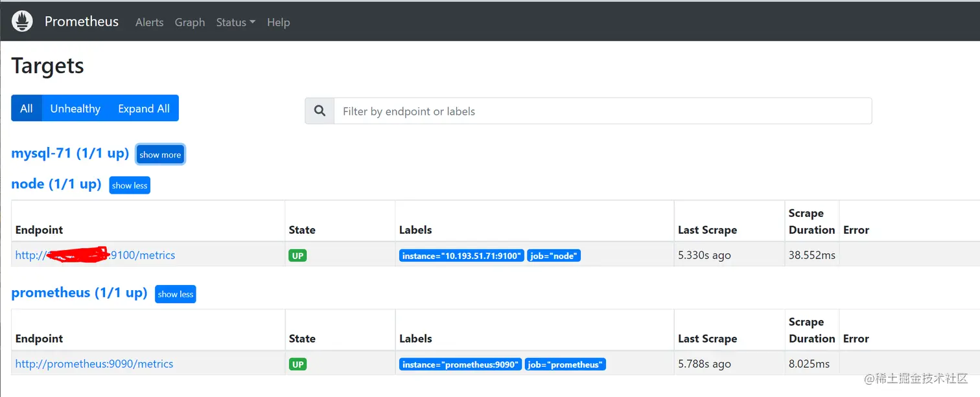Focus the filter by endpoint or labels field
980x397 pixels.
(603, 111)
